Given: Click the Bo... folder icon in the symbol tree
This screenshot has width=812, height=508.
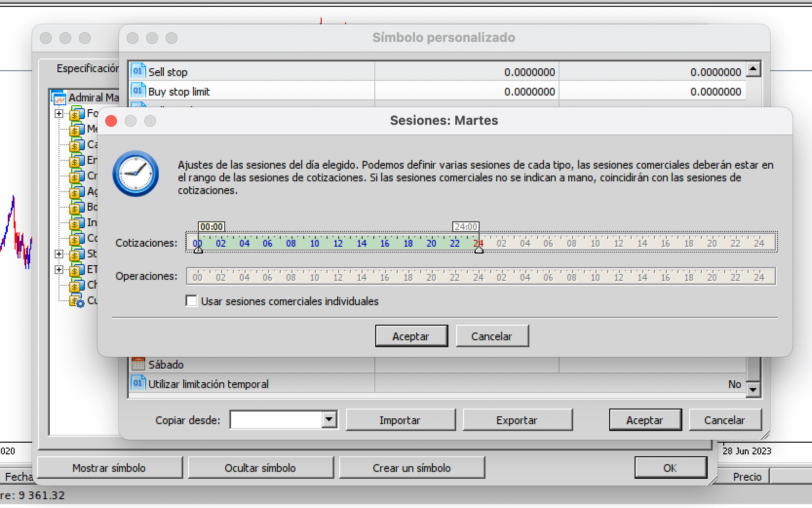Looking at the screenshot, I should pyautogui.click(x=77, y=208).
